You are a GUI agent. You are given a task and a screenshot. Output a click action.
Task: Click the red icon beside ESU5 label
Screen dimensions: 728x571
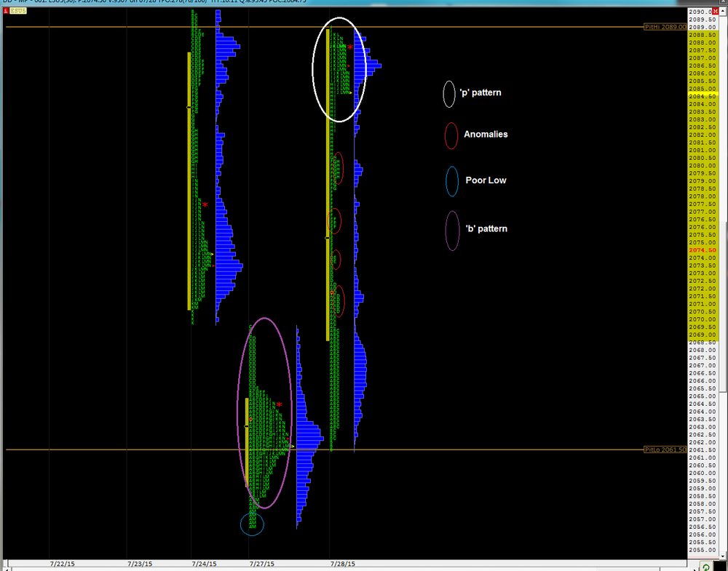point(6,11)
